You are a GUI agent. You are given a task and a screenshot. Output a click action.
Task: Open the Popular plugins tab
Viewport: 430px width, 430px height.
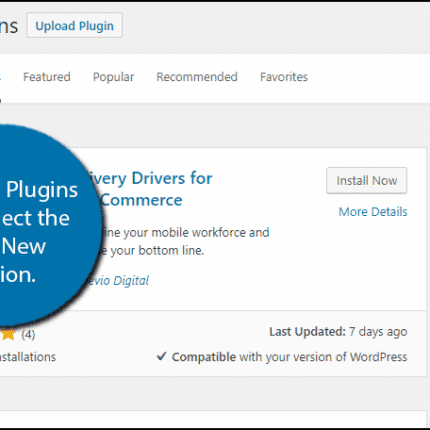pos(113,77)
